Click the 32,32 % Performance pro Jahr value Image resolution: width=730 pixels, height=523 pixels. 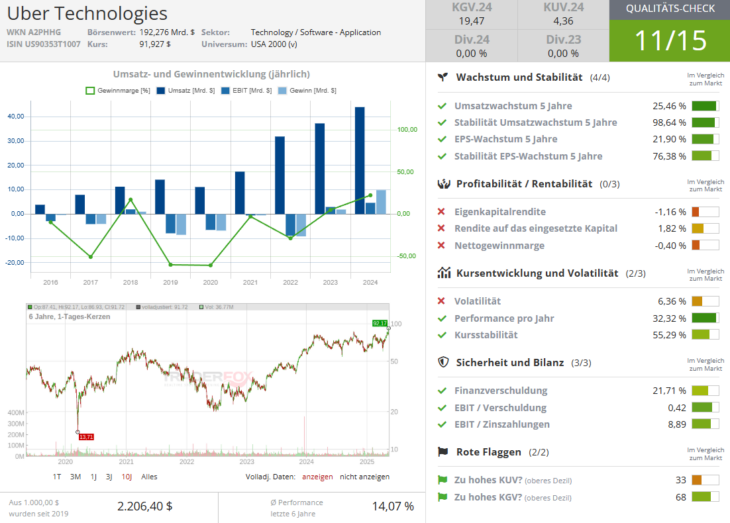(669, 318)
